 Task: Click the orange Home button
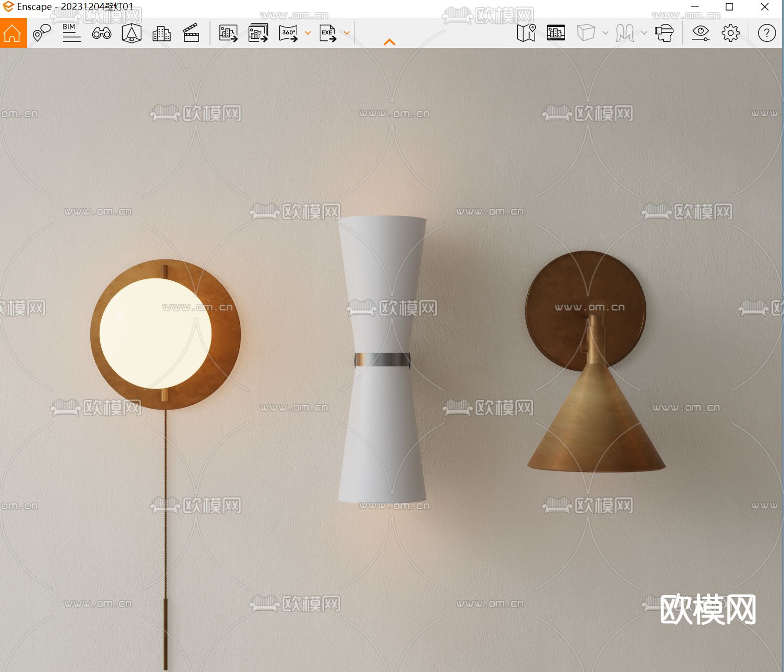[x=13, y=33]
